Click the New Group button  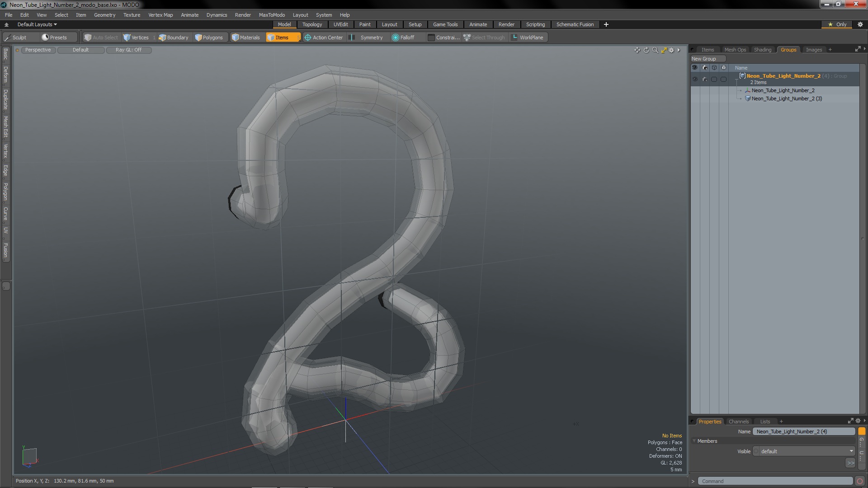coord(708,59)
